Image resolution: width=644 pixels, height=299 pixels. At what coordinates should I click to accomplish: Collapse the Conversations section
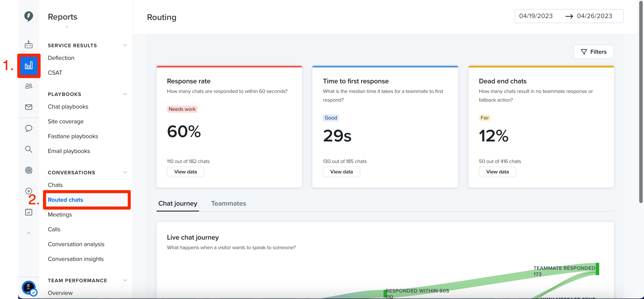click(125, 172)
